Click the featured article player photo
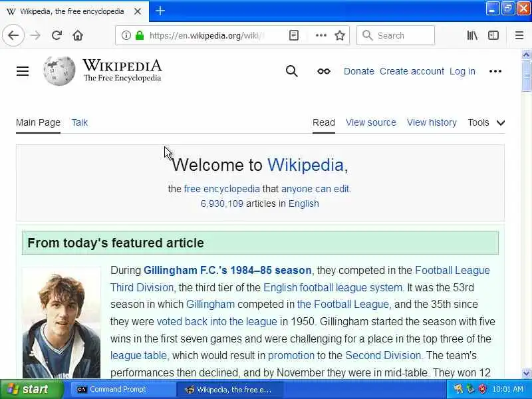 [x=61, y=323]
